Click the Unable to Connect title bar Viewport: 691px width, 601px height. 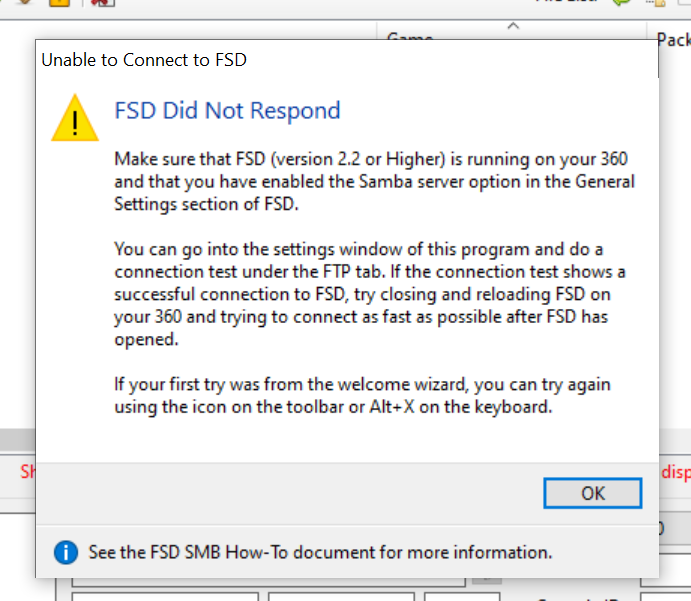pos(144,60)
